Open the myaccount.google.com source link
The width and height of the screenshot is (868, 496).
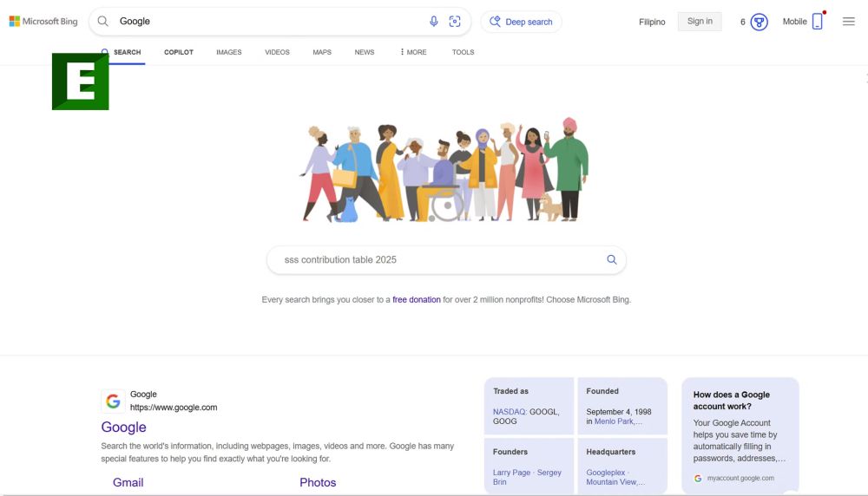(x=740, y=479)
